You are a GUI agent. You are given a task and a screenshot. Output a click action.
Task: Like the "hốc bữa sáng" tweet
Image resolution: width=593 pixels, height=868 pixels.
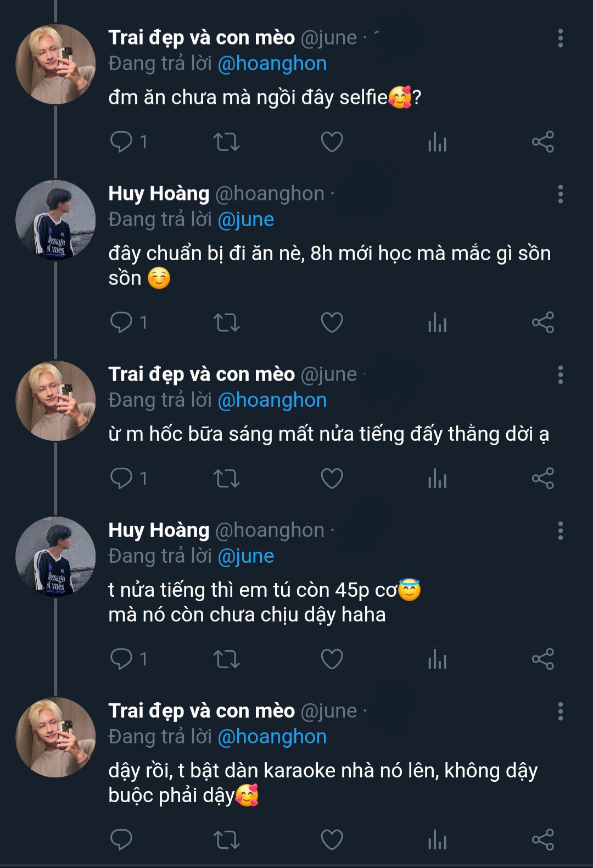(x=332, y=478)
